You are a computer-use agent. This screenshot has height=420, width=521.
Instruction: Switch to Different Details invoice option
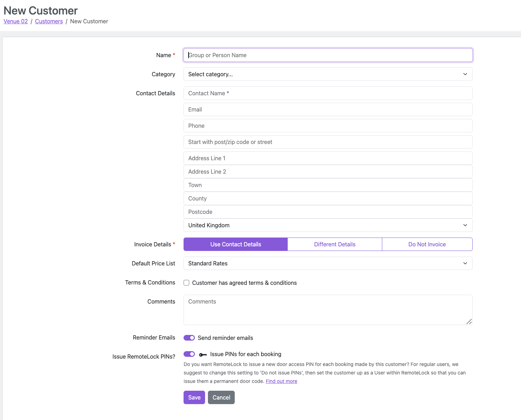pyautogui.click(x=335, y=244)
